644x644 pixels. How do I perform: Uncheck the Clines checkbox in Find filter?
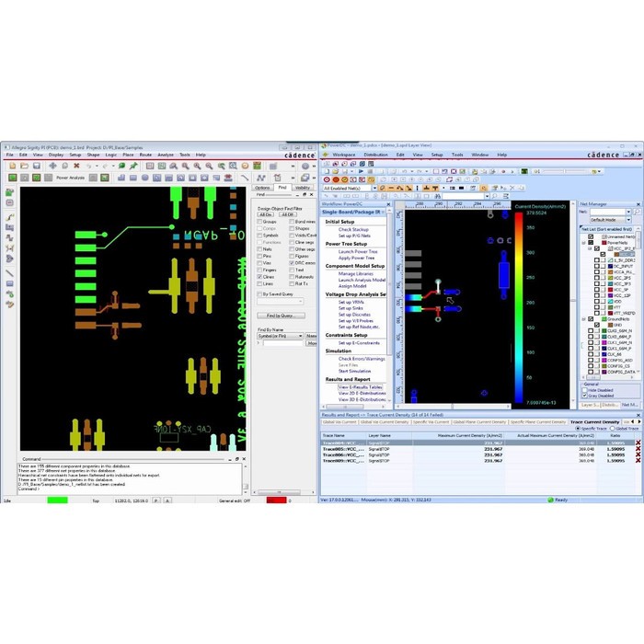click(x=259, y=277)
